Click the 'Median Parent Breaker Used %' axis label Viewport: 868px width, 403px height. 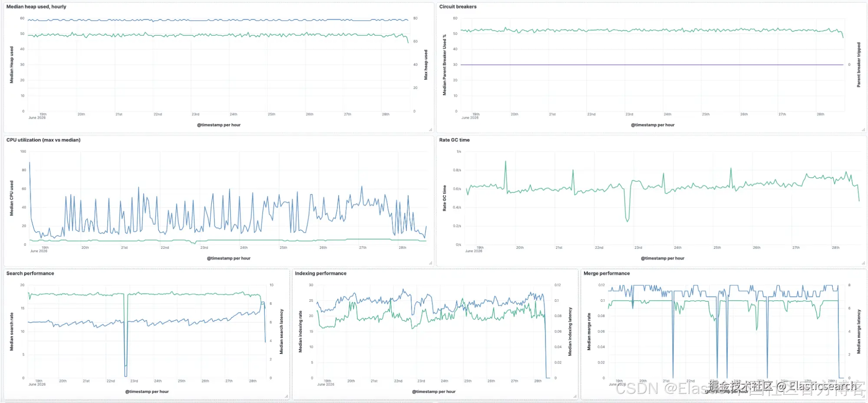pos(444,65)
